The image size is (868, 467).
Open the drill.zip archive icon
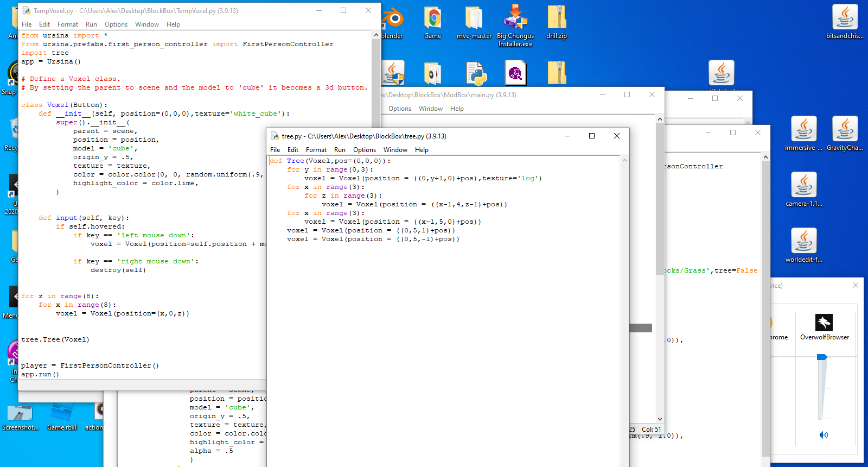(557, 22)
